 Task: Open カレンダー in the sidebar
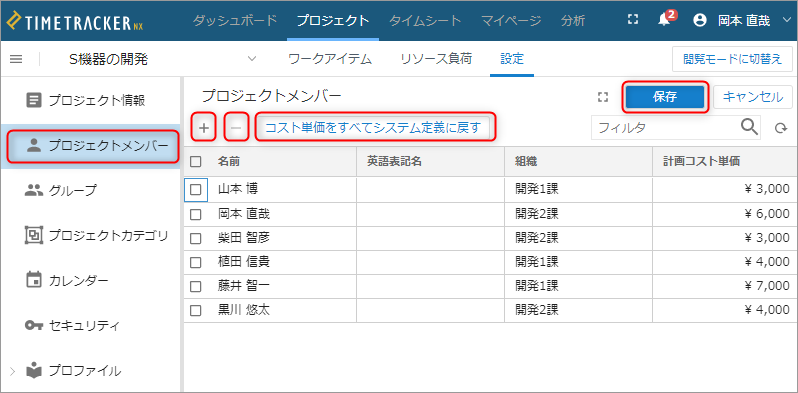78,280
